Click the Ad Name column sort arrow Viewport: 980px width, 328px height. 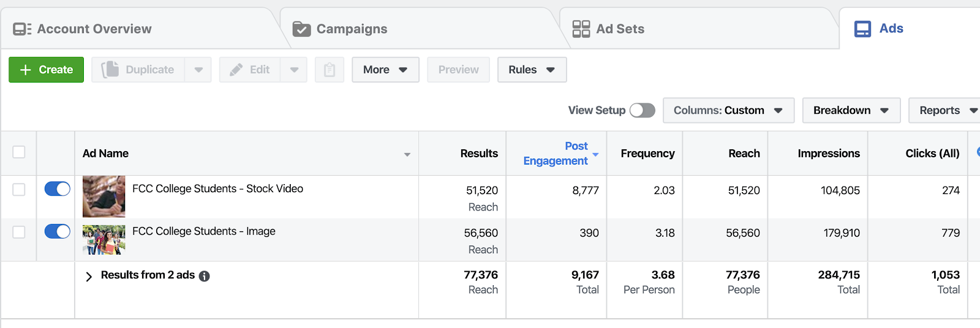(407, 154)
